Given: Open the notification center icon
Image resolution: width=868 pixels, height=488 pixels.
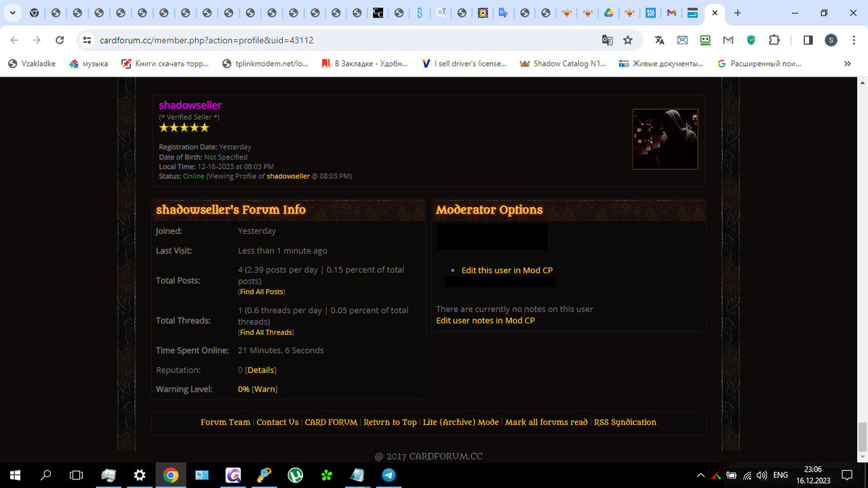Looking at the screenshot, I should (x=847, y=475).
